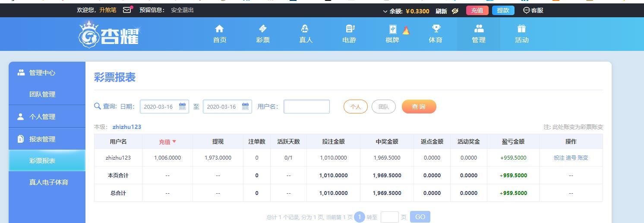The width and height of the screenshot is (644, 223).
Task: Open 真人电子体育 report in sidebar
Action: point(48,182)
